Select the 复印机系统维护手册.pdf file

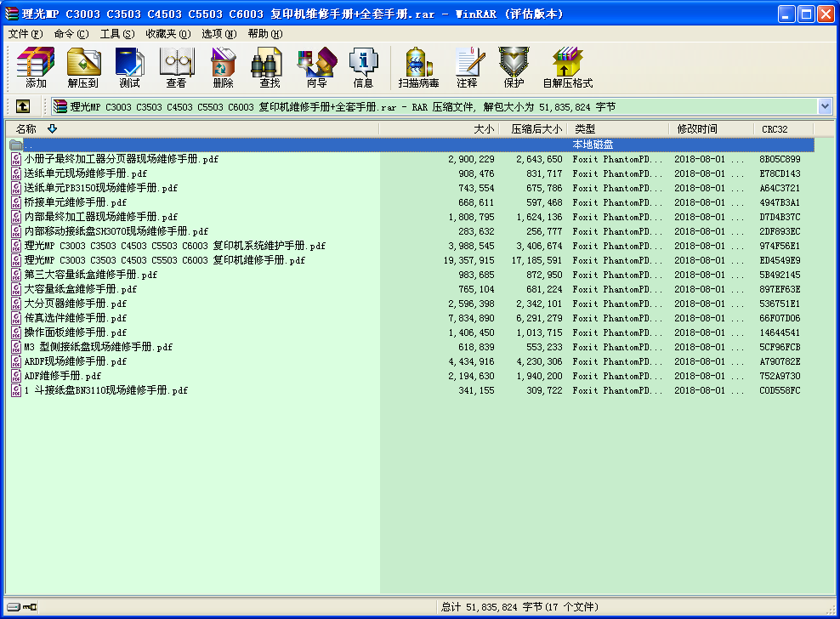point(174,246)
